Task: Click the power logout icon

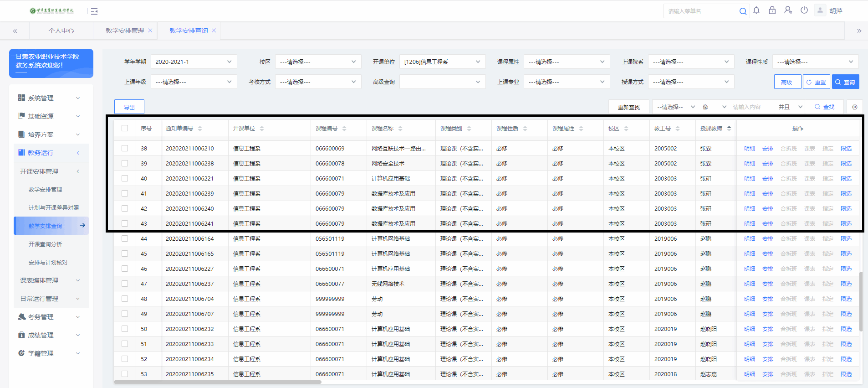Action: (804, 10)
